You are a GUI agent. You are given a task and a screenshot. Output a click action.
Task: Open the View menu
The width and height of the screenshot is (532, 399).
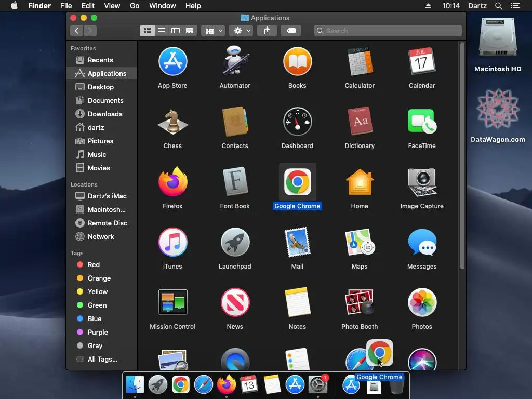pyautogui.click(x=112, y=6)
